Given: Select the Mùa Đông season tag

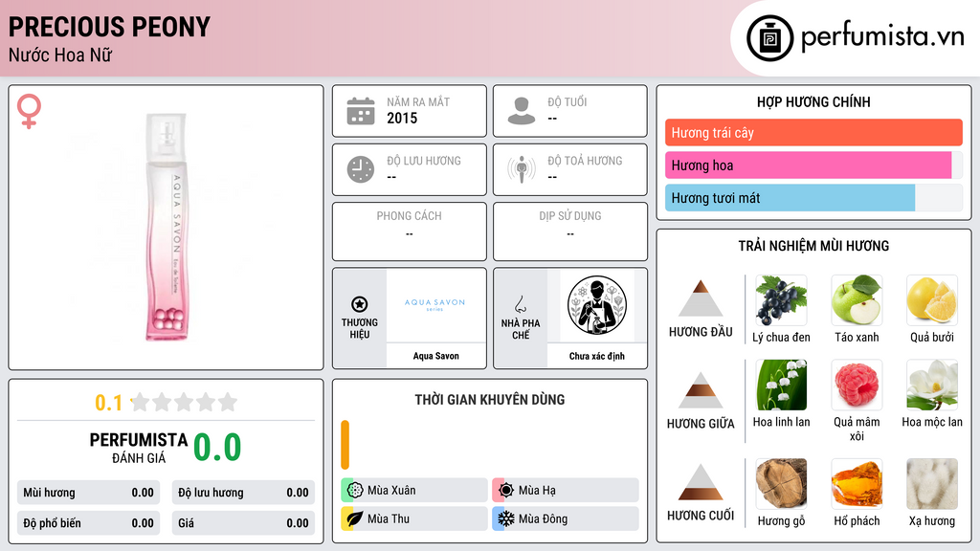Looking at the screenshot, I should coord(566,518).
